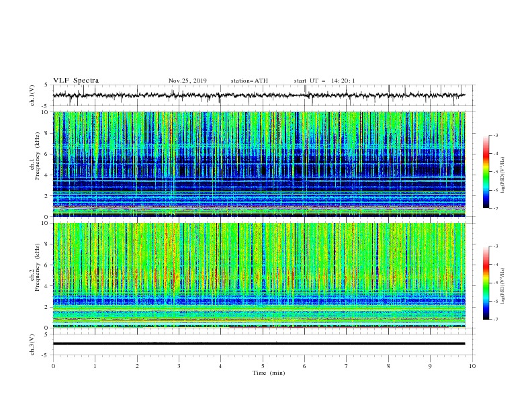Viewport: 532px width, 411px height.
Task: Click the log(PSD) label beside ch.2 color bar
Action: point(503,286)
